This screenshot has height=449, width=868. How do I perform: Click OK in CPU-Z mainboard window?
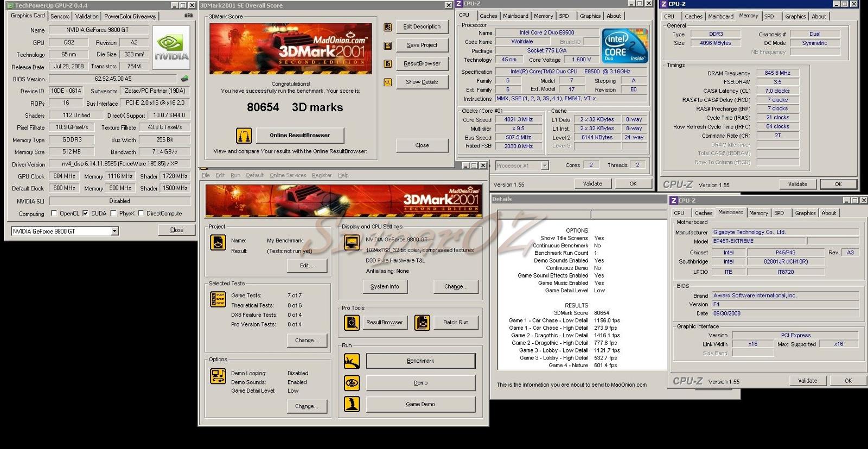(x=848, y=381)
